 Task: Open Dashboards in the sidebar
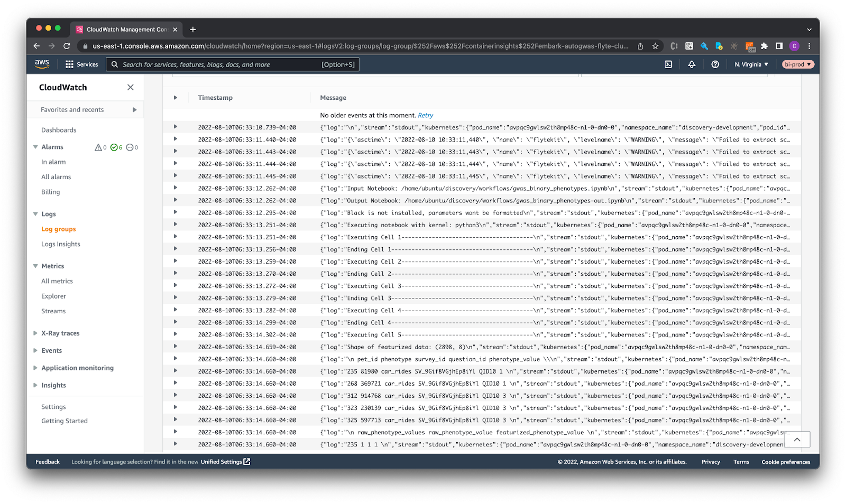coord(59,130)
